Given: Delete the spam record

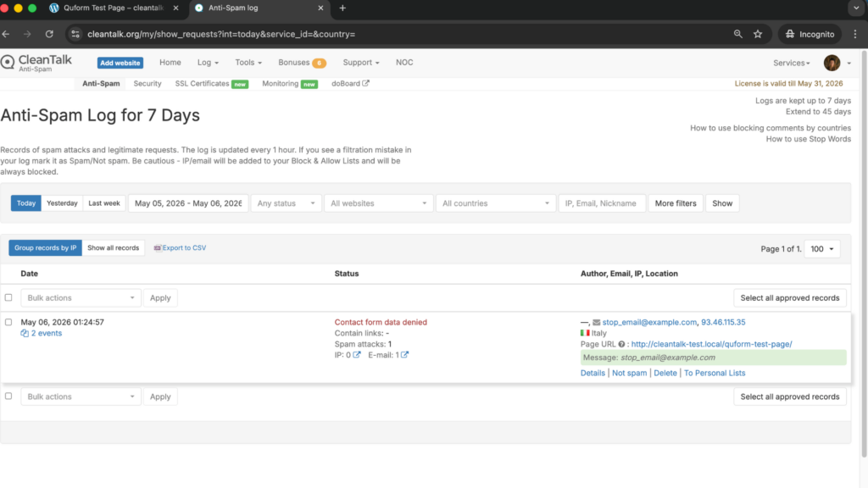Looking at the screenshot, I should pos(665,373).
